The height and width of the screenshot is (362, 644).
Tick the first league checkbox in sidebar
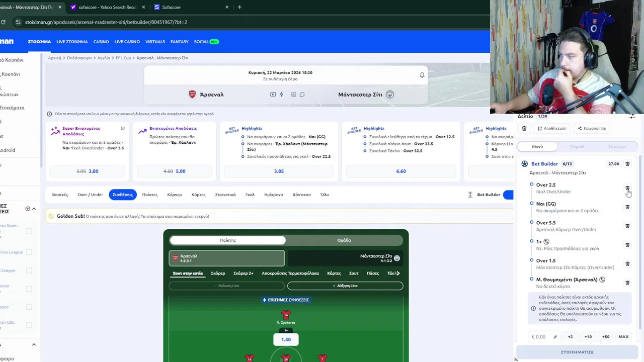(29, 231)
